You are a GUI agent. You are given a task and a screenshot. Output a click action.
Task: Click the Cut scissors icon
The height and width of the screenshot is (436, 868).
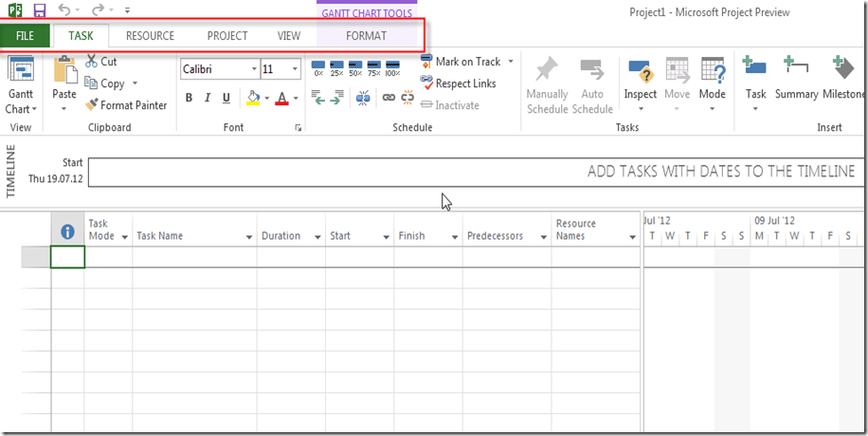click(92, 62)
